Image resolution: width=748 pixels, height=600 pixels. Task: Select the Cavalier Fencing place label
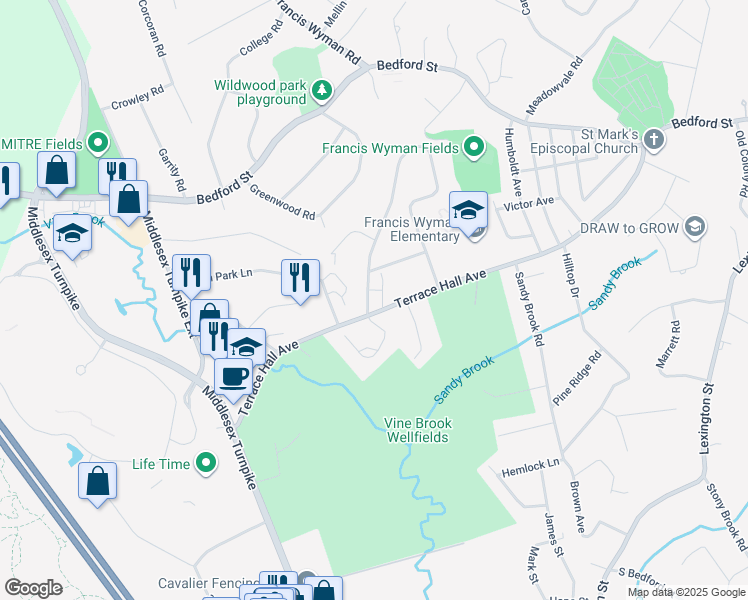coord(209,583)
